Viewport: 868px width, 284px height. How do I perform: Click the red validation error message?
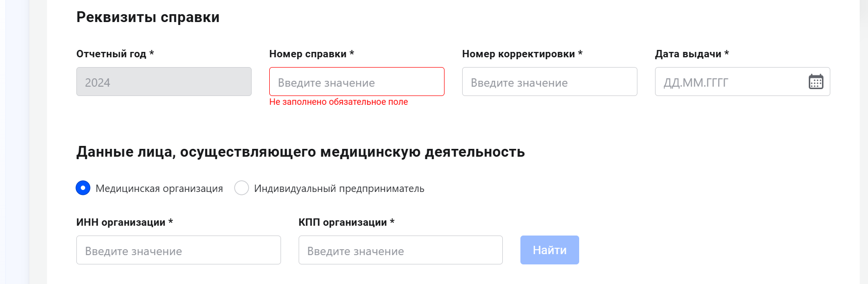pyautogui.click(x=338, y=102)
